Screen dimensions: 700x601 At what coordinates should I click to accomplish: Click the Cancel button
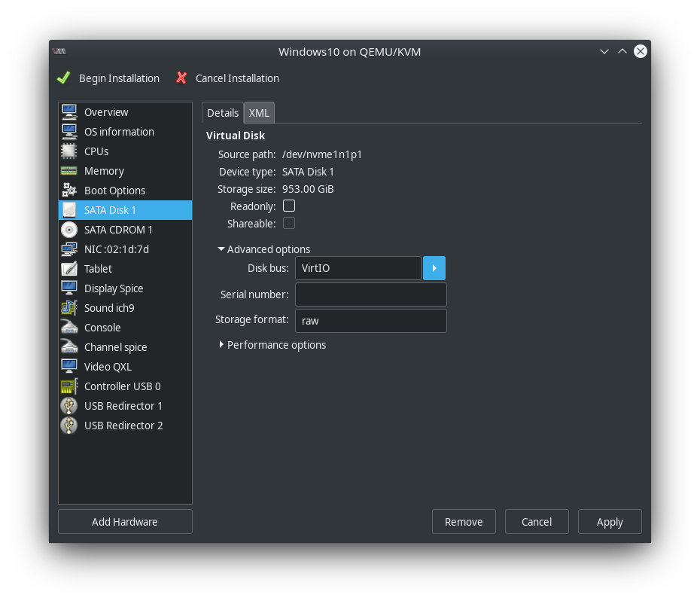point(537,521)
